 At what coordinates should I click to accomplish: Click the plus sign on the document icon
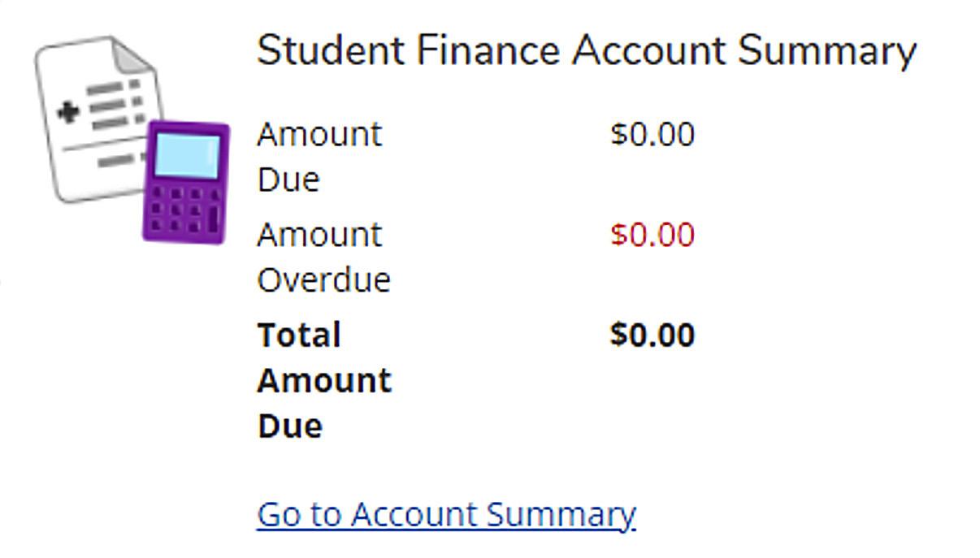pyautogui.click(x=67, y=111)
